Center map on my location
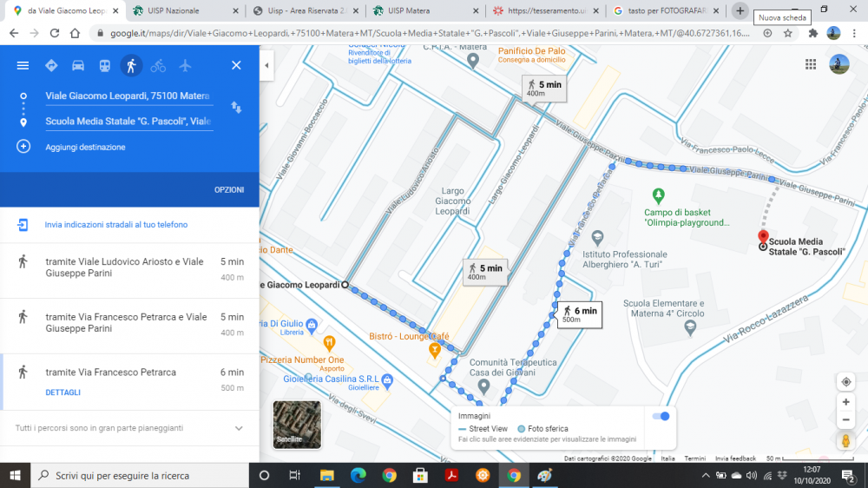868x488 pixels. coord(845,382)
